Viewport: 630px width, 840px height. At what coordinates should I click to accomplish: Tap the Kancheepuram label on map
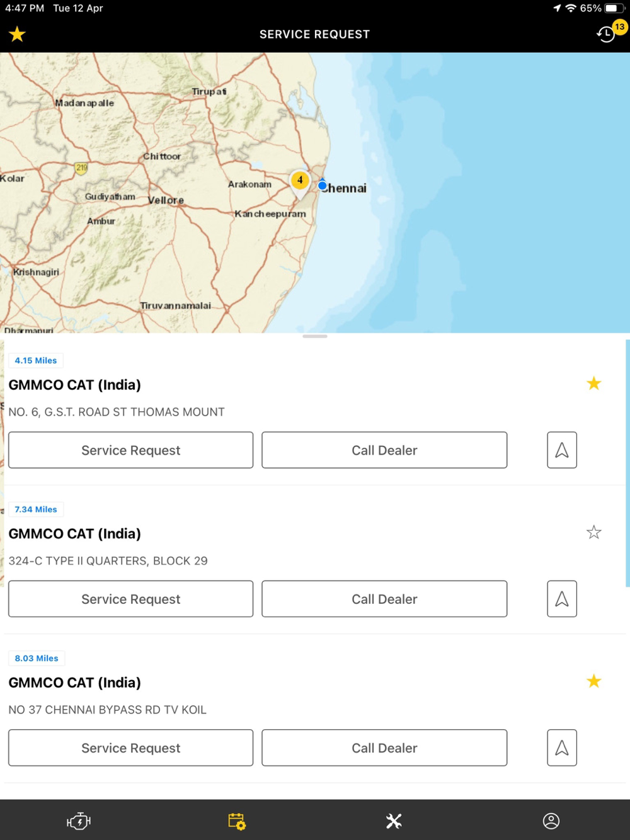(270, 214)
